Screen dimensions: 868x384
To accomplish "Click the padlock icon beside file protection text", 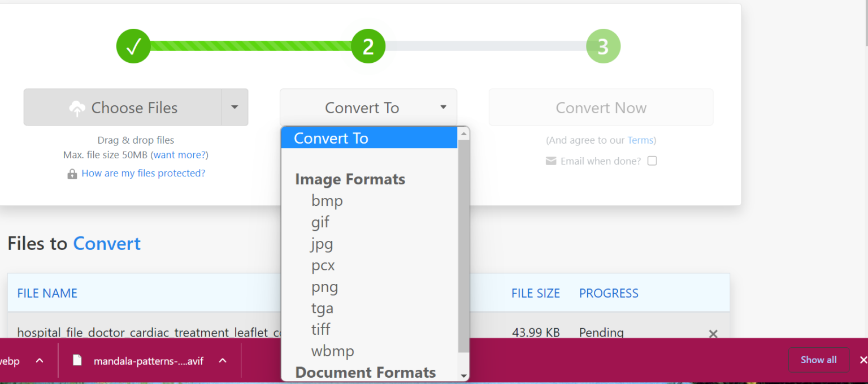I will [x=72, y=174].
